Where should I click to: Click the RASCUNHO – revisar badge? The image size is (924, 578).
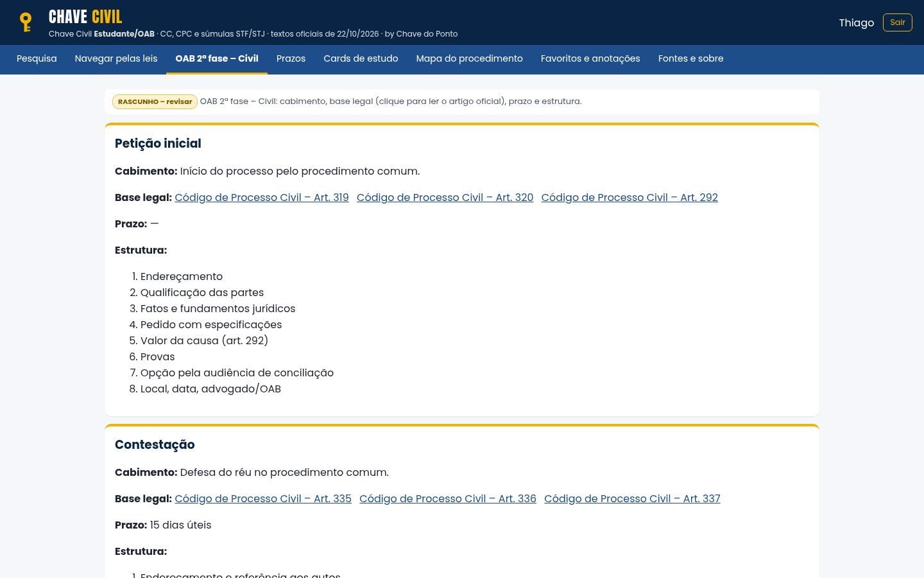[155, 101]
